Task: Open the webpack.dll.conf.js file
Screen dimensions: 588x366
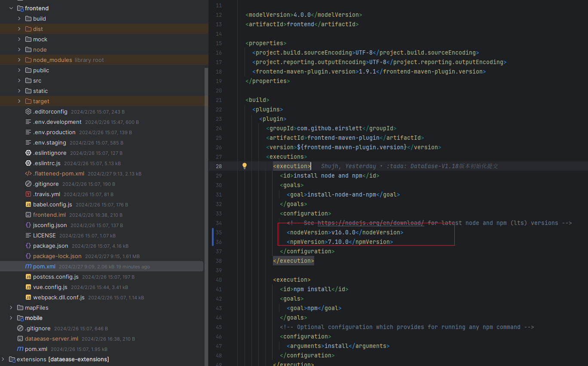Action: 59,297
